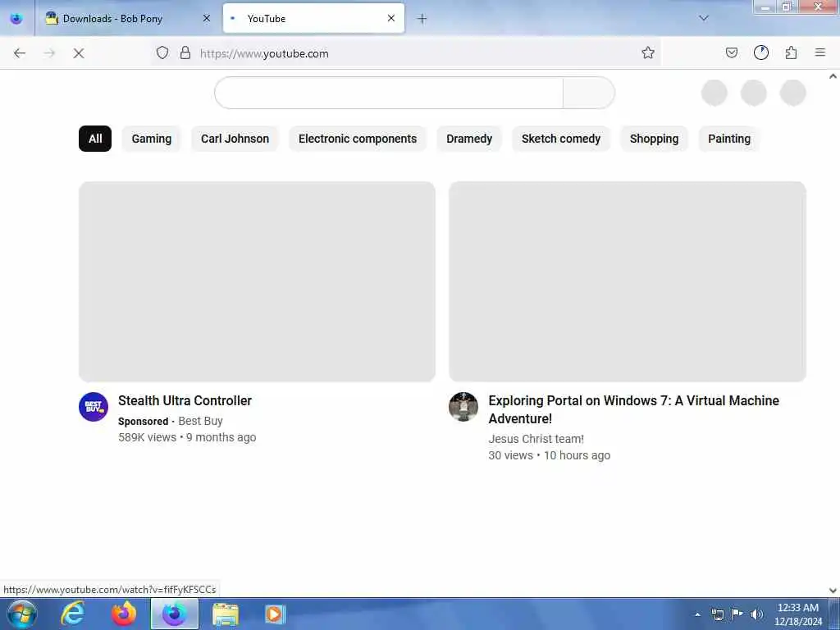Open the taskbar clock showing 12:33 AM

click(x=797, y=614)
